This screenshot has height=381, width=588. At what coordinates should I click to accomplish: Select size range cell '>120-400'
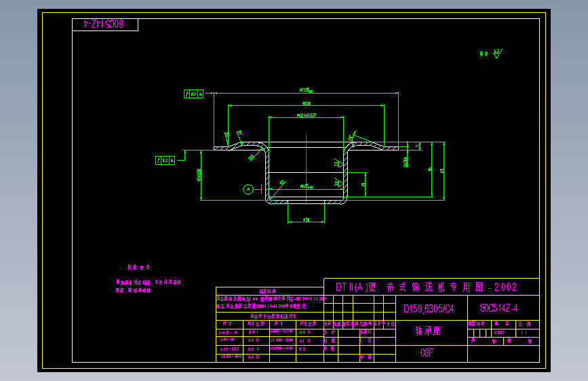click(231, 357)
